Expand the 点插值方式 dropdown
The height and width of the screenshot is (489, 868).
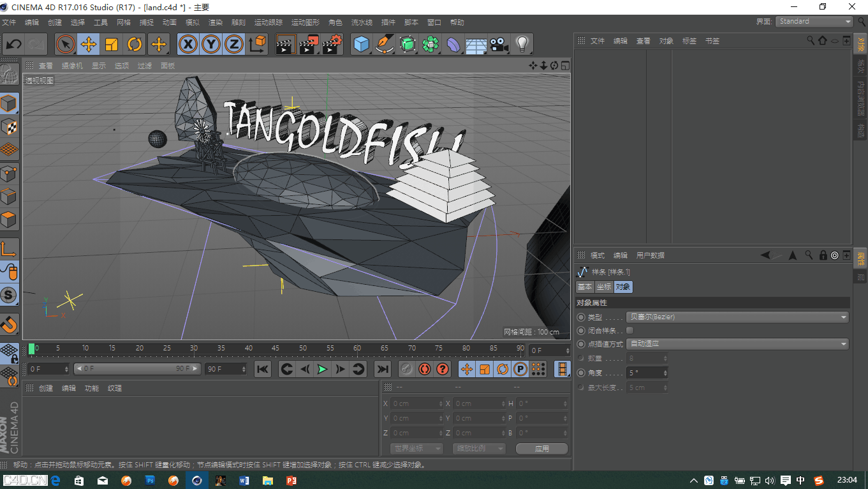[737, 344]
